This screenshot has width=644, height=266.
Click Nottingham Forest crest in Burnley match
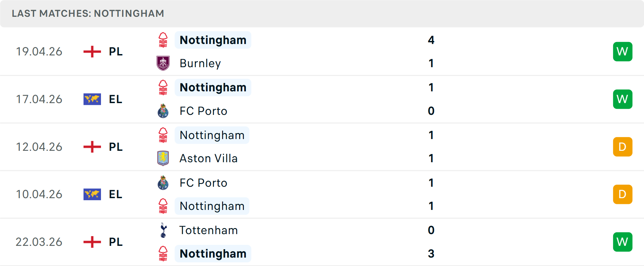point(163,40)
